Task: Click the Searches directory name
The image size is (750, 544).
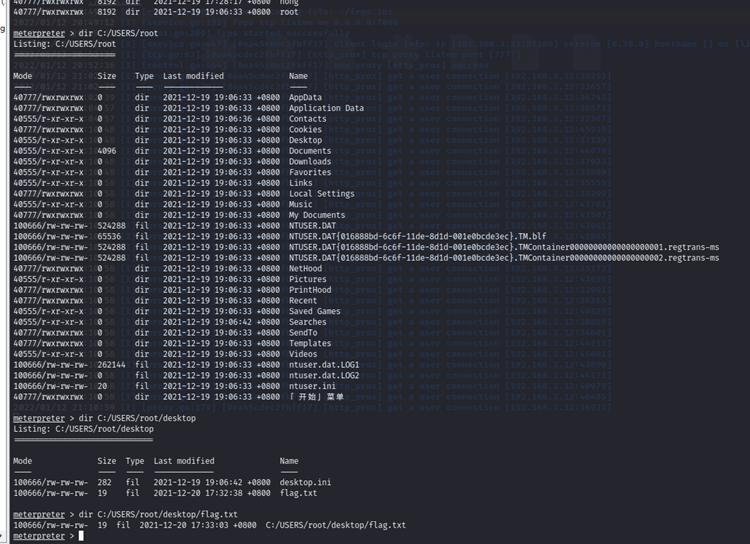Action: pyautogui.click(x=308, y=322)
